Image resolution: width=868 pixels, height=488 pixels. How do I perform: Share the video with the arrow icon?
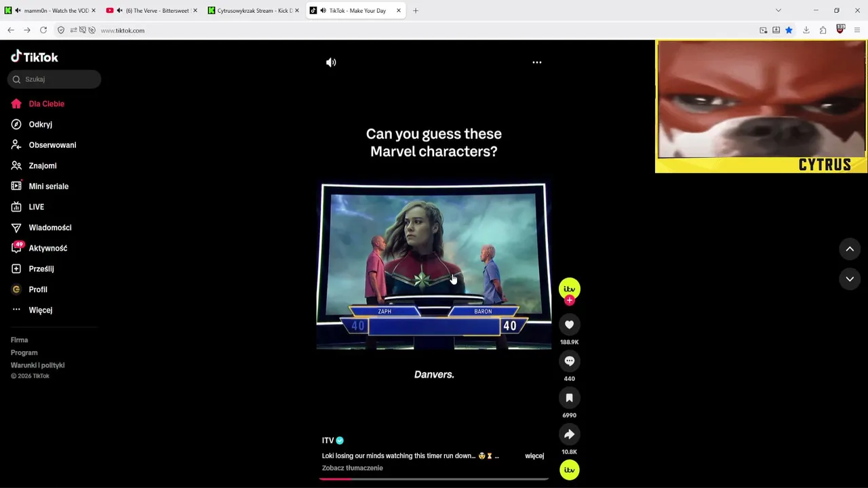pos(570,435)
